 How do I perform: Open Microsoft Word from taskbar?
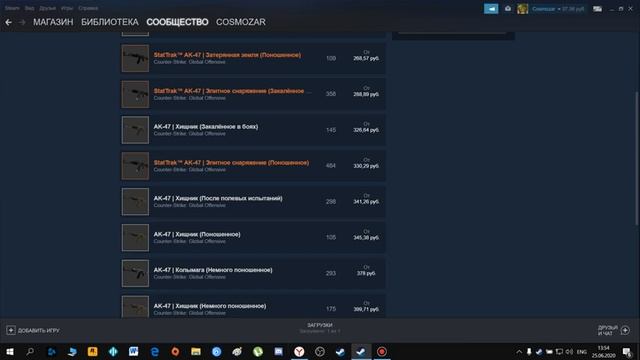tap(133, 351)
